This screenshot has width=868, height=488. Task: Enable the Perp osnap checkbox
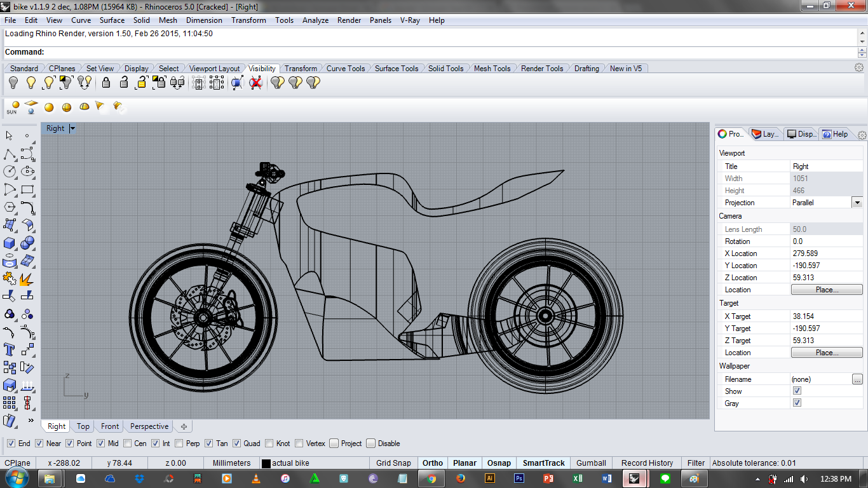[179, 444]
